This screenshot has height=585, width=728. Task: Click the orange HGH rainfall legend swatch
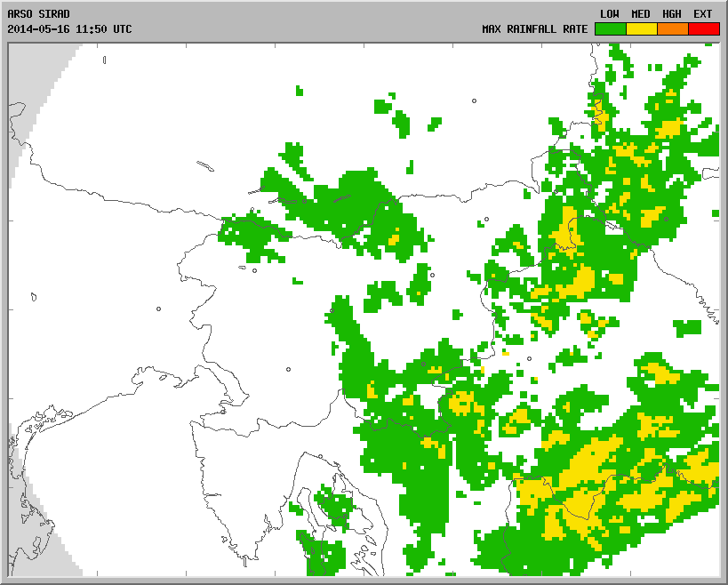(x=673, y=28)
